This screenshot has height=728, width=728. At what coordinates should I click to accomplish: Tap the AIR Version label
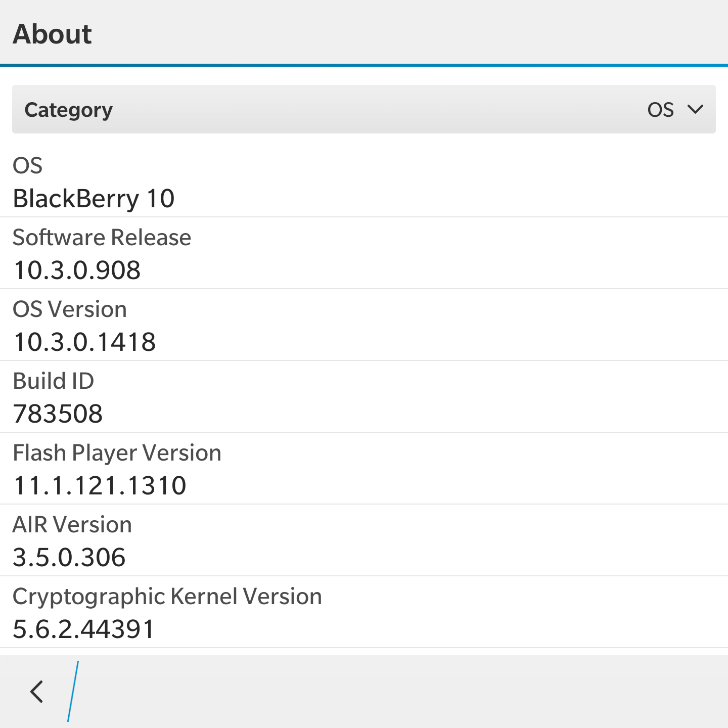click(x=72, y=525)
